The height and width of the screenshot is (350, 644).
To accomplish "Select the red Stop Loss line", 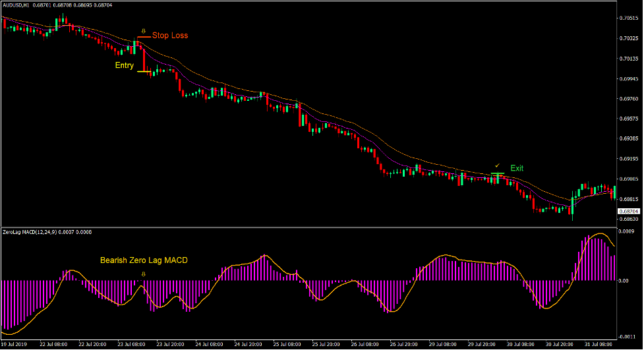I will (x=144, y=37).
